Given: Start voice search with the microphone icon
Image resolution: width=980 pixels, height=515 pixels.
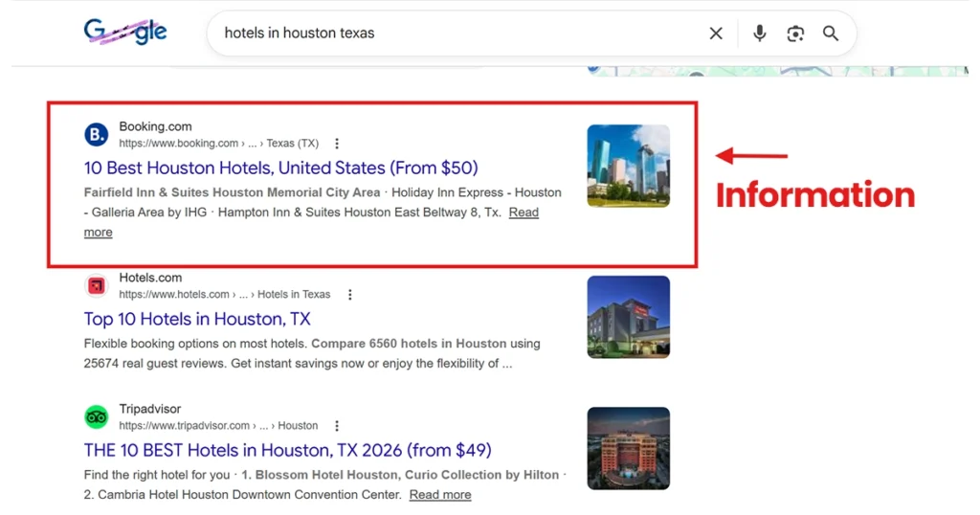Looking at the screenshot, I should pos(759,34).
